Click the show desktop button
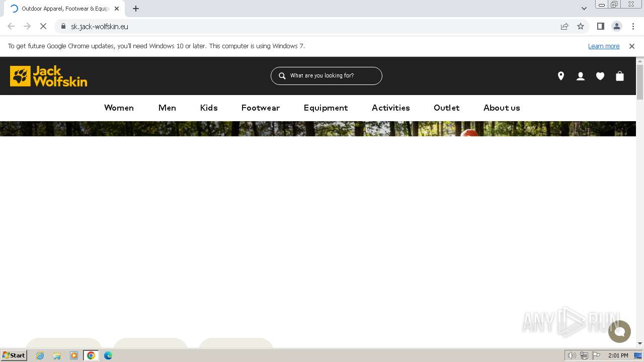 (638, 355)
